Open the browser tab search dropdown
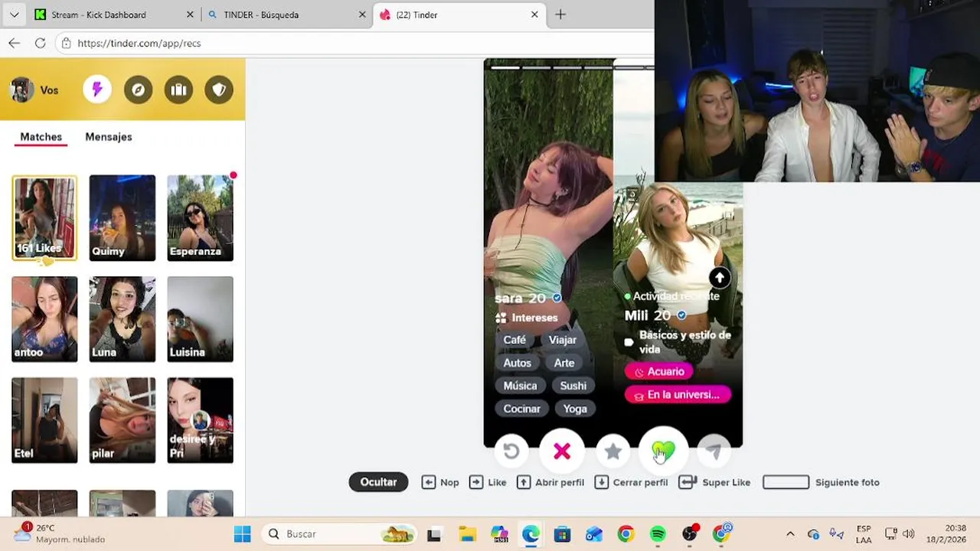The height and width of the screenshot is (551, 980). pyautogui.click(x=14, y=15)
